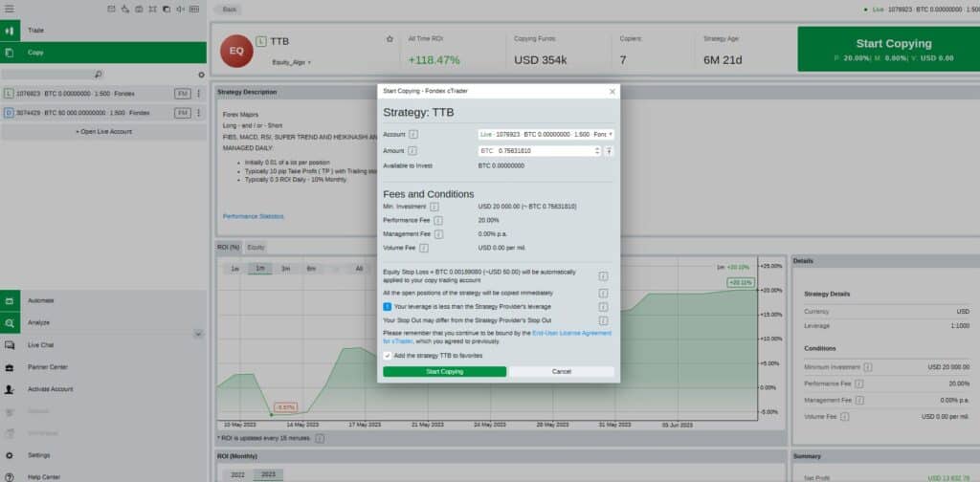Screen dimensions: 980x482
Task: Click the Automate sidebar icon
Action: [x=10, y=300]
